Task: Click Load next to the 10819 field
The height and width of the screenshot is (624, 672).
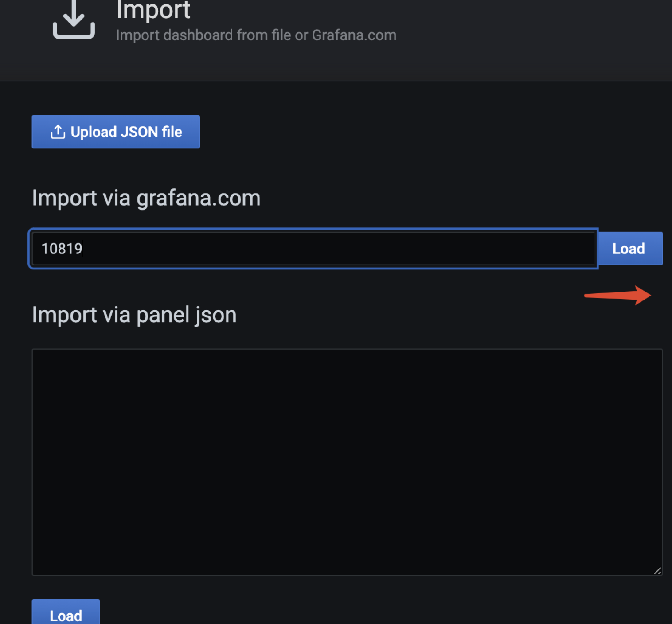Action: coord(629,249)
